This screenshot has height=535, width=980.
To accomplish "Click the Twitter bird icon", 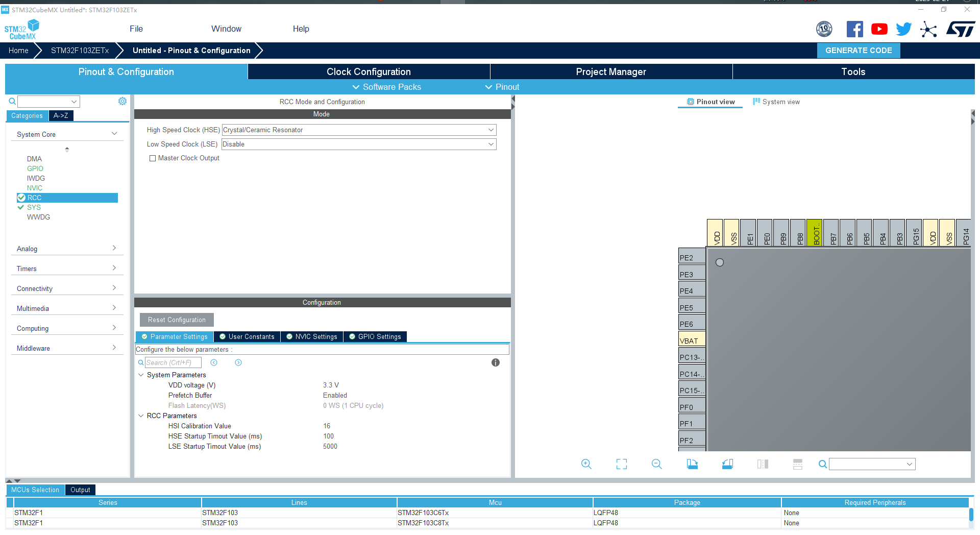I will tap(903, 29).
